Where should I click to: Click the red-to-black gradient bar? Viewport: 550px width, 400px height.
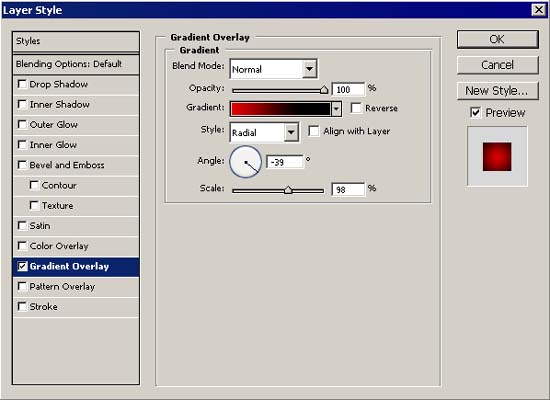coord(281,109)
